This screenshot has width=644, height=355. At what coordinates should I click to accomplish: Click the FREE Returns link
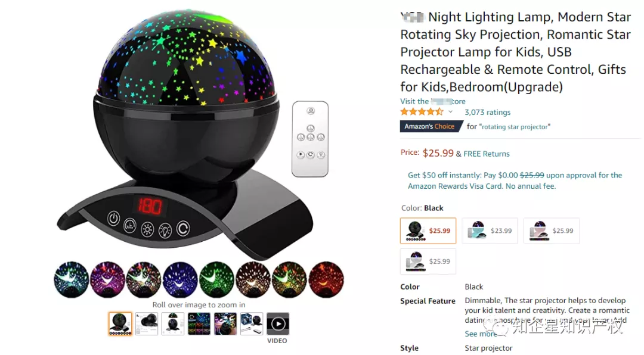(487, 154)
